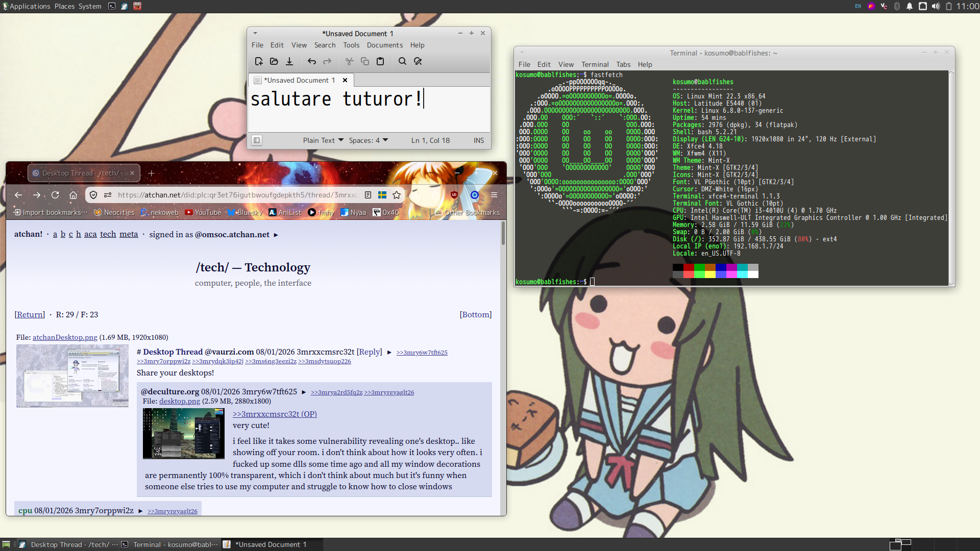Go back in the browser
980x551 pixels.
point(18,195)
